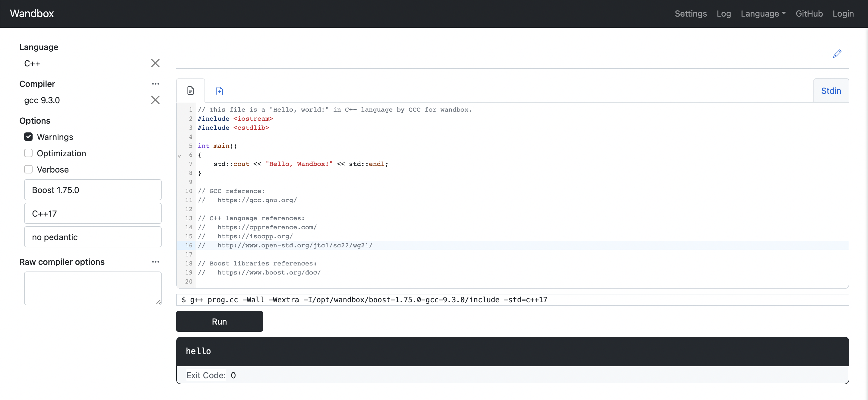Enable the Verbose checkbox
868x400 pixels.
click(x=28, y=169)
